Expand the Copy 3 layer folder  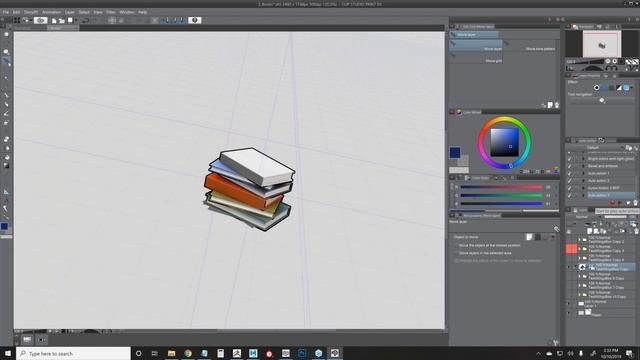pyautogui.click(x=580, y=249)
